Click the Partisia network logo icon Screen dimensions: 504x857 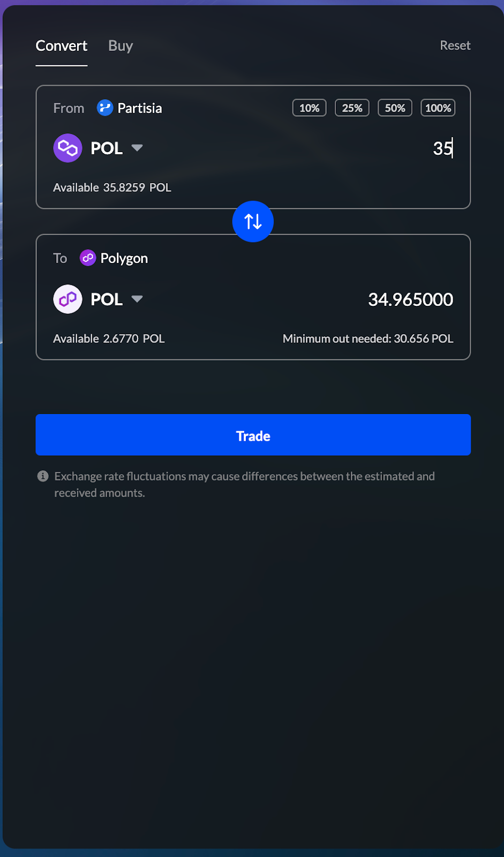[x=104, y=108]
